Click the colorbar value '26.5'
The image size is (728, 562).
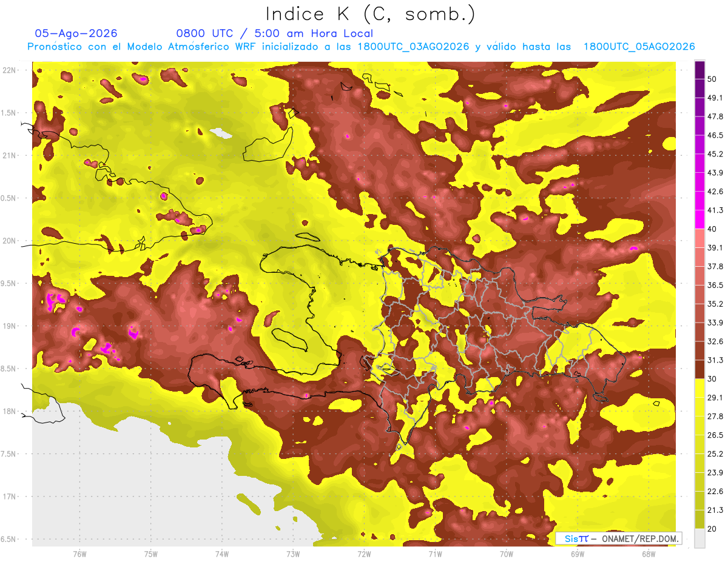point(715,435)
